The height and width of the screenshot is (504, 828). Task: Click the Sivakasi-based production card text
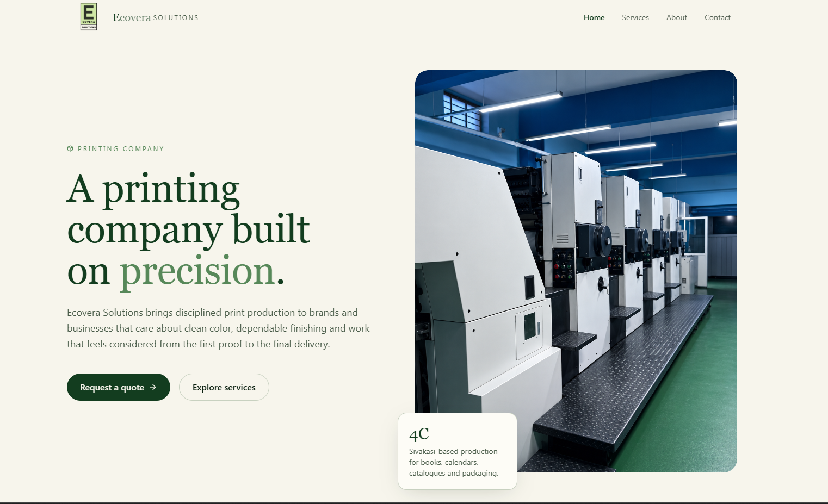click(x=454, y=462)
